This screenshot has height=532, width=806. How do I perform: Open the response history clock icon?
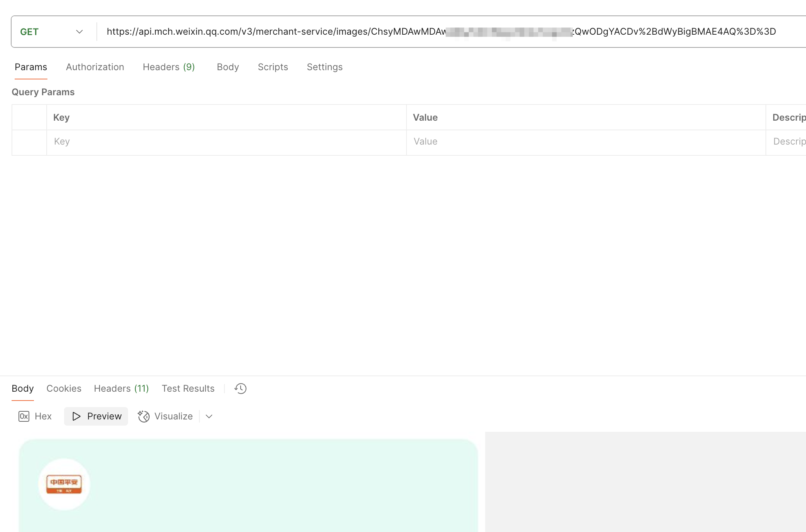point(240,389)
